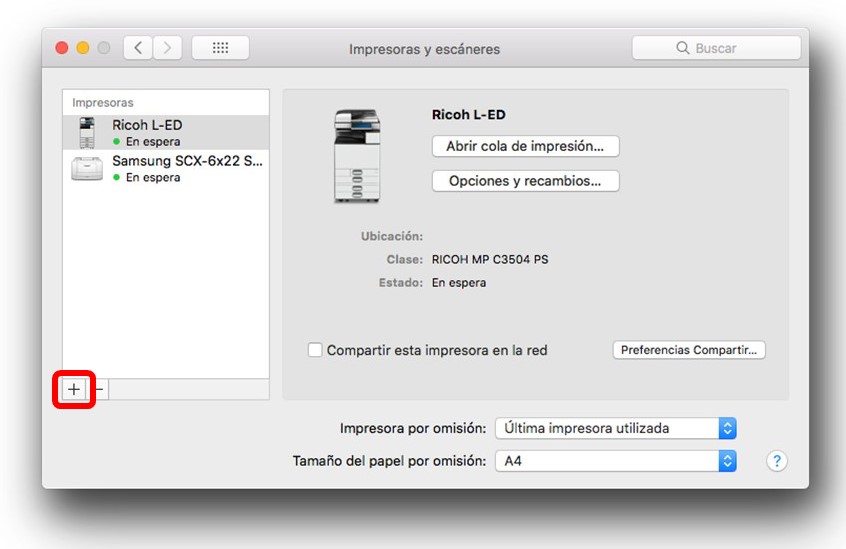Go forward with the right chevron button
This screenshot has width=846, height=549.
pyautogui.click(x=167, y=48)
